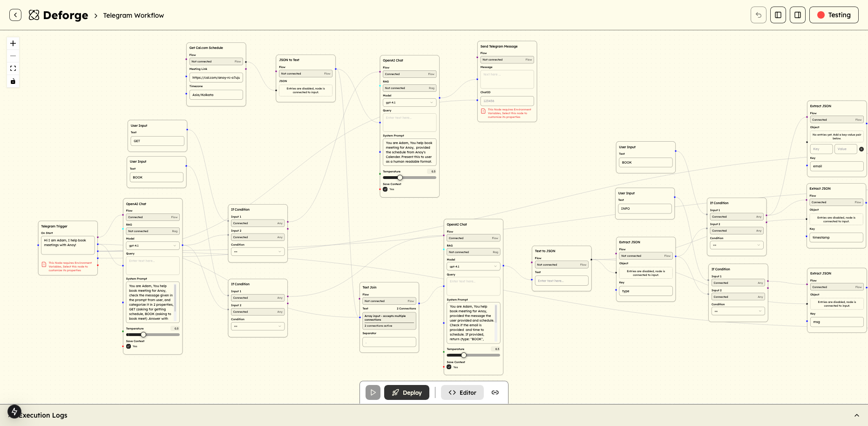
Task: Adjust Temperature slider in top OpenAI Chat node
Action: [409, 178]
